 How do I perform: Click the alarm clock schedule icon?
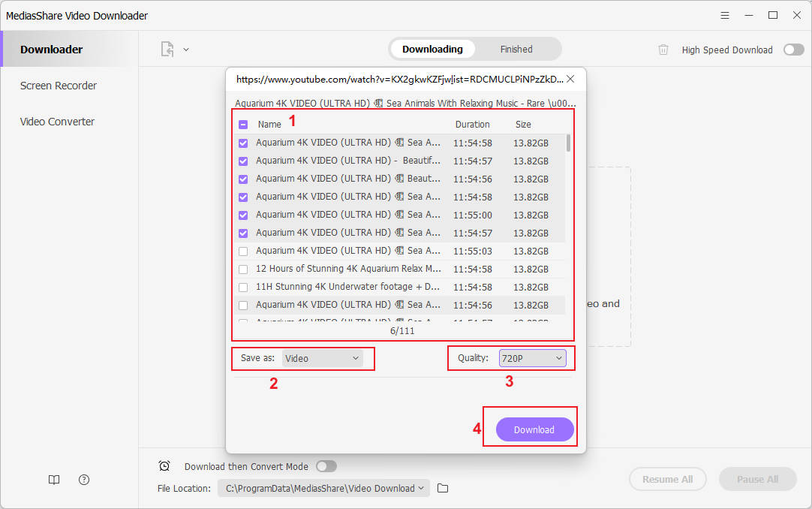click(164, 466)
